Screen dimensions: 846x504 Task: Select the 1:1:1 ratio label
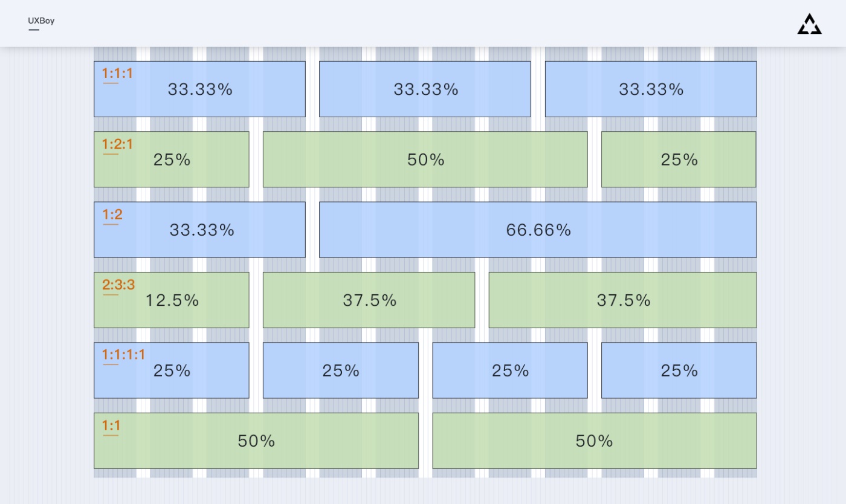click(x=117, y=74)
